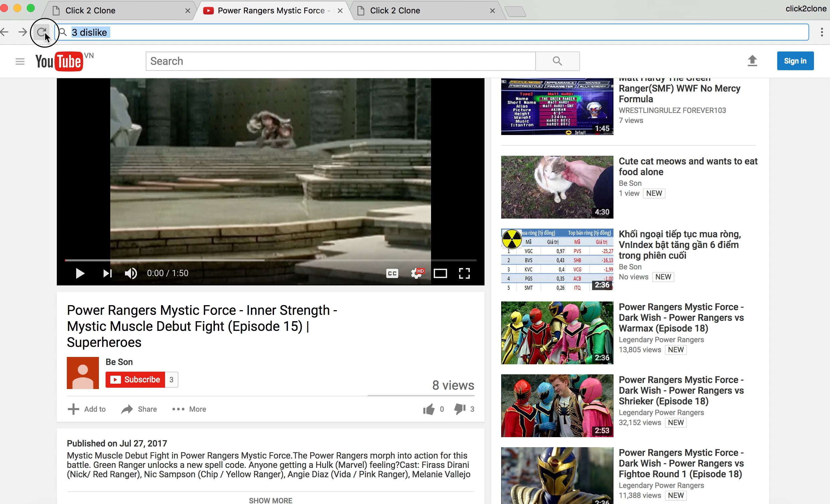Viewport: 830px width, 504px height.
Task: Mute the video volume icon
Action: (x=131, y=273)
